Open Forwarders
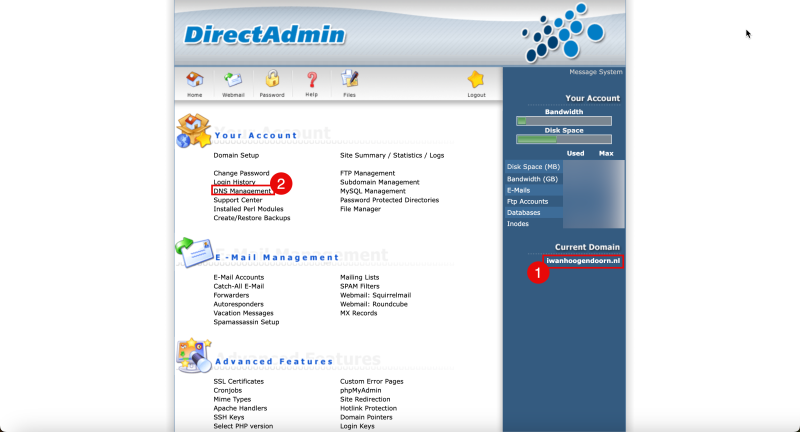 [231, 295]
